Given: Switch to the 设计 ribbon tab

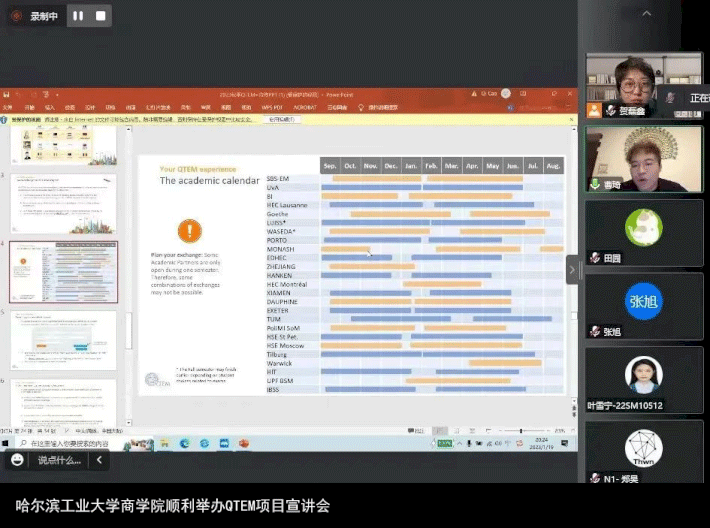Looking at the screenshot, I should pos(90,108).
